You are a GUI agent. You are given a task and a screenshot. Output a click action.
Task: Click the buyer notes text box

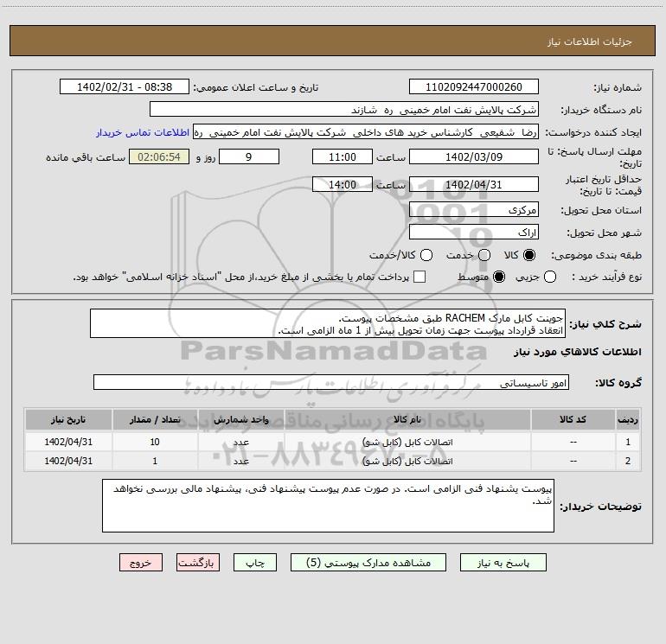pyautogui.click(x=328, y=506)
